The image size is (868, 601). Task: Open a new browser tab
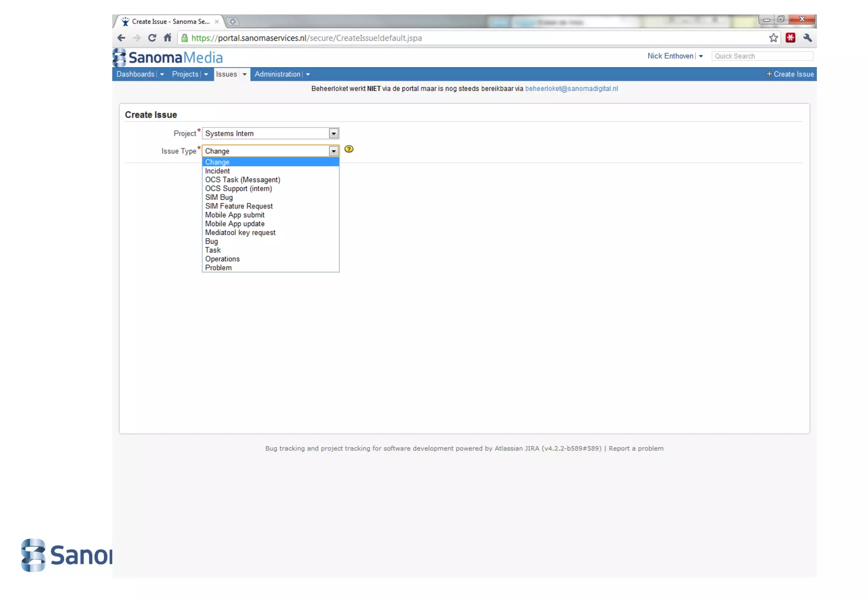(x=232, y=22)
